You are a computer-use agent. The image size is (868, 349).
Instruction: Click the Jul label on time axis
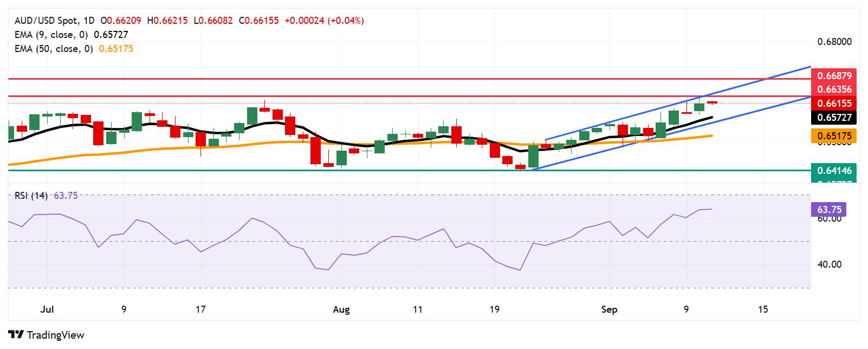48,310
